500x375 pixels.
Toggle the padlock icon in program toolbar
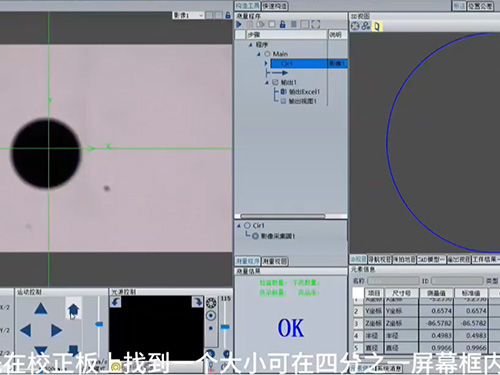283,24
